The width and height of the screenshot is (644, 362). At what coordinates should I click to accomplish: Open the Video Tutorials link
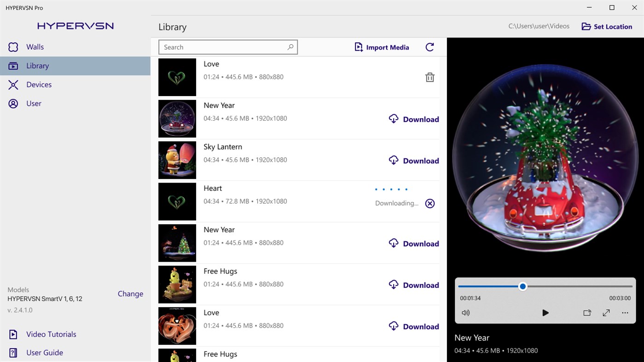pyautogui.click(x=51, y=334)
